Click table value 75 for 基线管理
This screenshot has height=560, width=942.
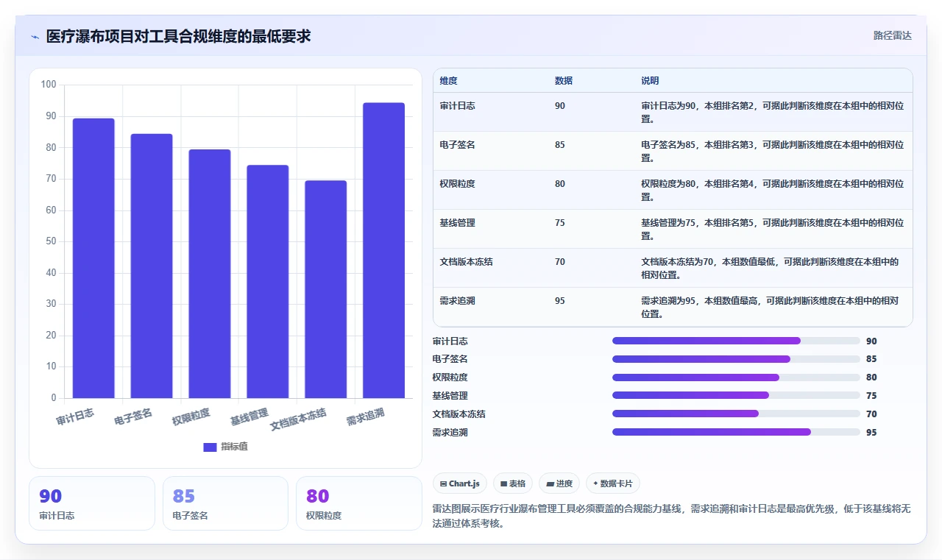pyautogui.click(x=560, y=223)
